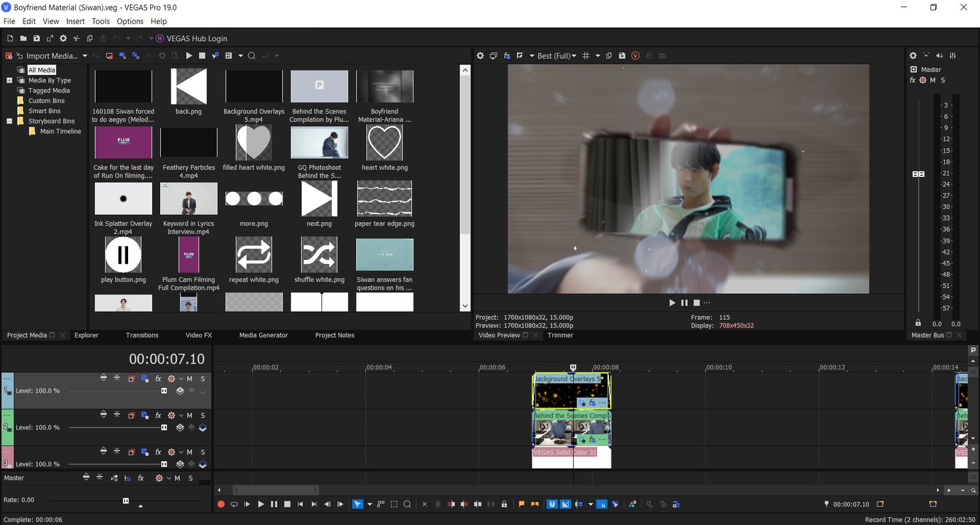Play the Video Preview below the image

coord(672,302)
